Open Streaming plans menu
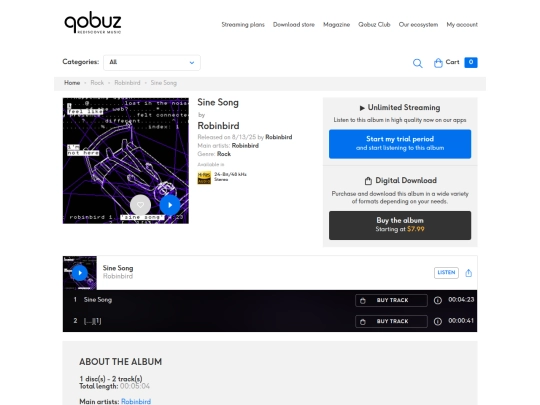540x405 pixels. 243,25
